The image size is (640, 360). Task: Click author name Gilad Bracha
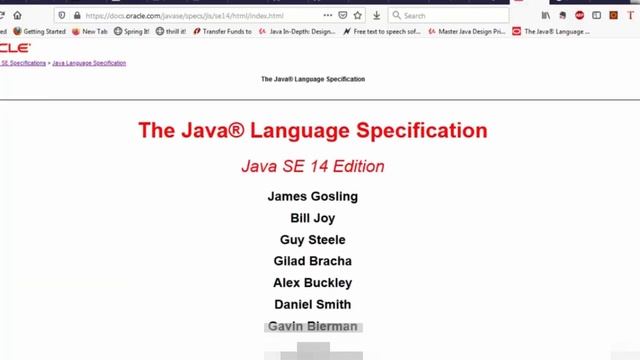point(313,261)
